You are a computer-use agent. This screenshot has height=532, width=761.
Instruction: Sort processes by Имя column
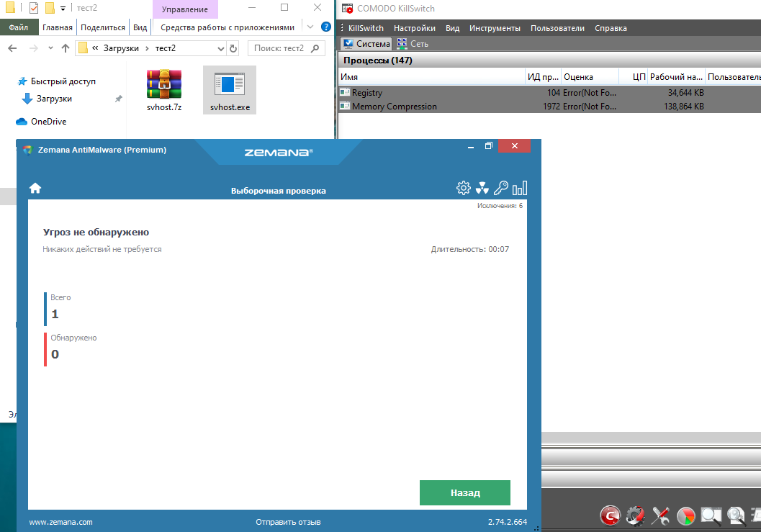pos(431,77)
